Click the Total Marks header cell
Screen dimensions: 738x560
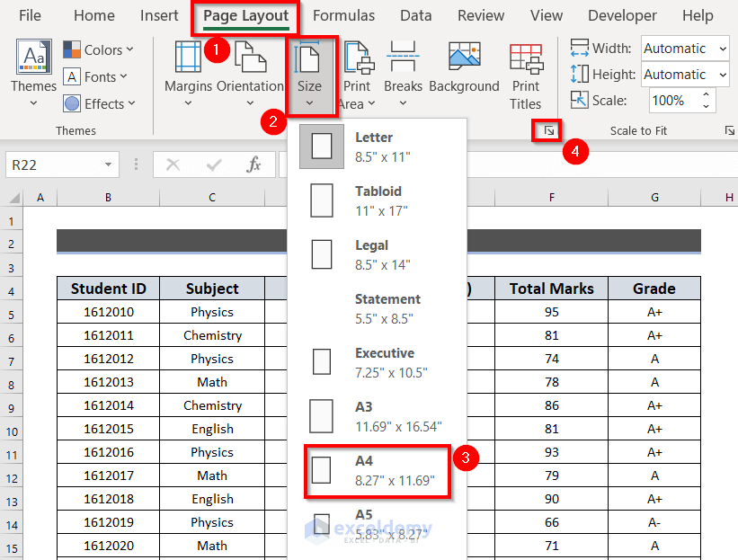click(x=552, y=289)
